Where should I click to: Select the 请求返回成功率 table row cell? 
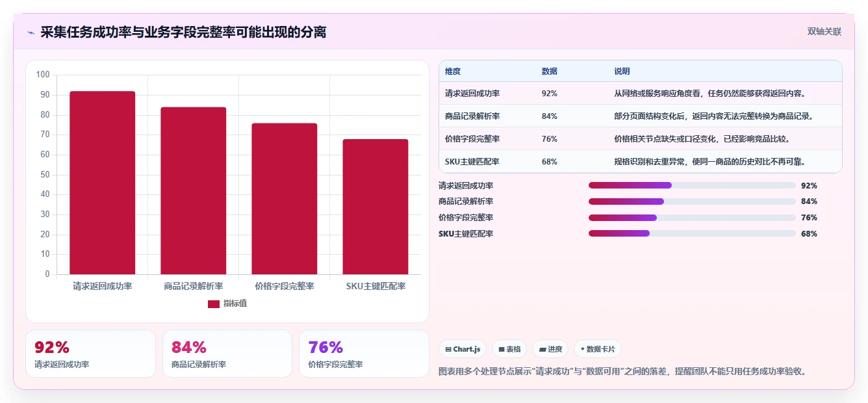(x=472, y=94)
